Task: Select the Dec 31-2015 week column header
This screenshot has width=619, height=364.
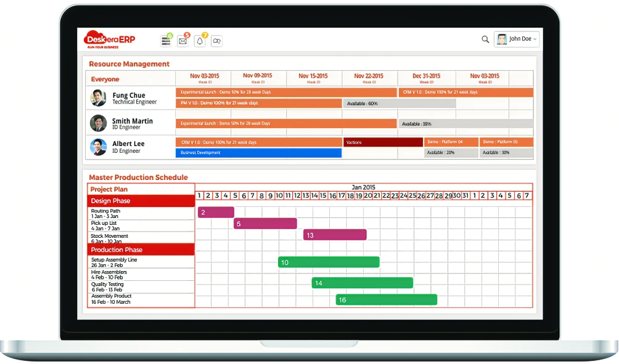Action: tap(426, 78)
